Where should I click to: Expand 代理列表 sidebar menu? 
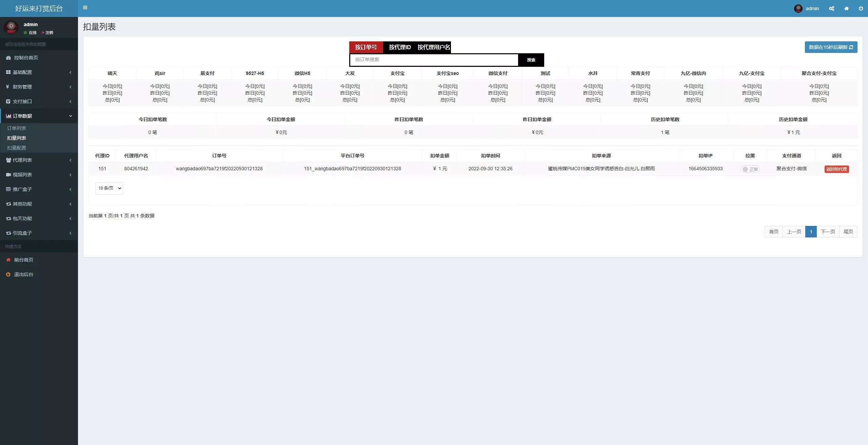coord(39,160)
